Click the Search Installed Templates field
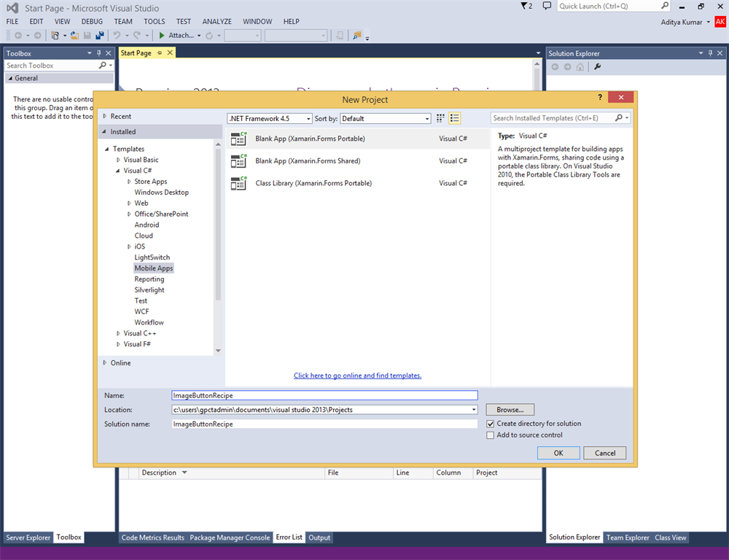The height and width of the screenshot is (560, 729). pyautogui.click(x=553, y=118)
